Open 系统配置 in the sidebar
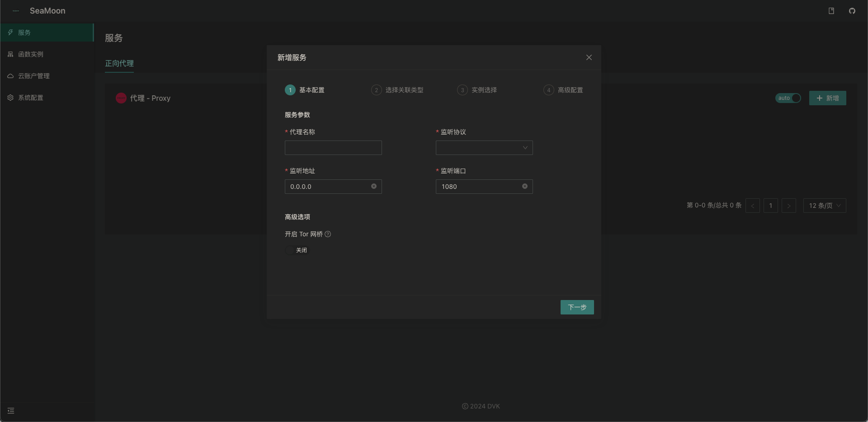 tap(47, 98)
